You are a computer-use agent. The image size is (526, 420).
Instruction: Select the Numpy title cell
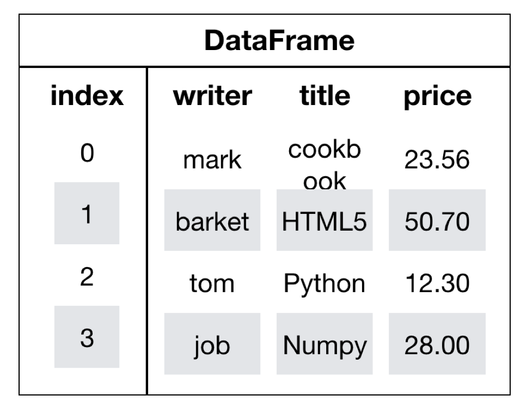[x=325, y=344]
